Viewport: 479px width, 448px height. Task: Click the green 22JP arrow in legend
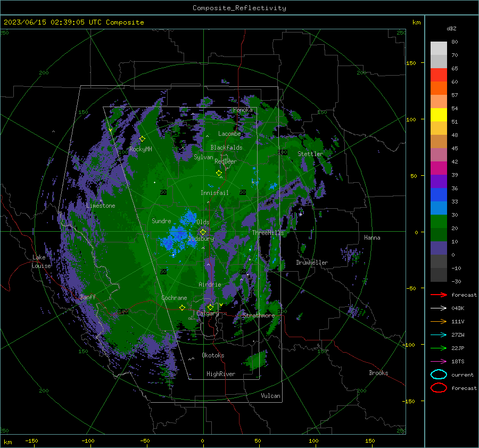tap(439, 348)
